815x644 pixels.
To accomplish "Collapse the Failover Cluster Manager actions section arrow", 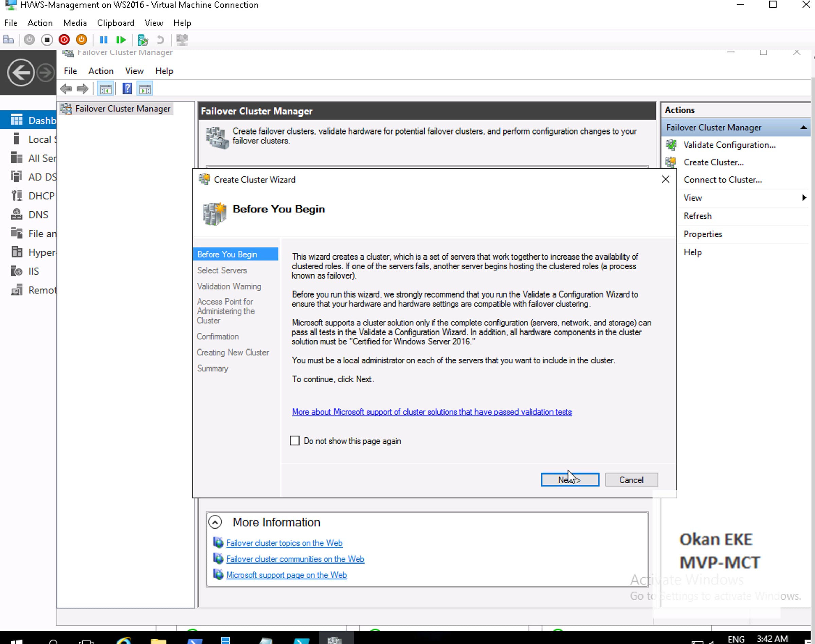I will click(803, 127).
